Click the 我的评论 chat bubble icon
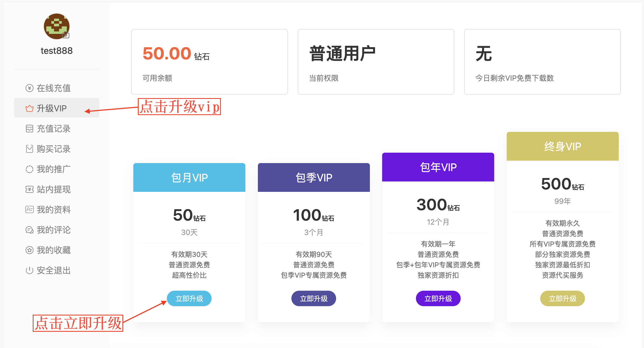 (x=29, y=230)
